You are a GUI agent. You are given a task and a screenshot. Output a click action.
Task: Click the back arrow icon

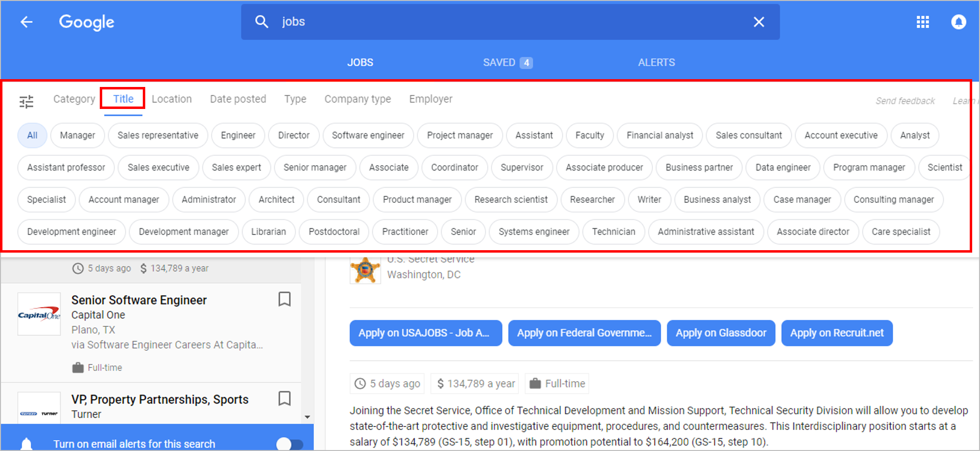[26, 22]
